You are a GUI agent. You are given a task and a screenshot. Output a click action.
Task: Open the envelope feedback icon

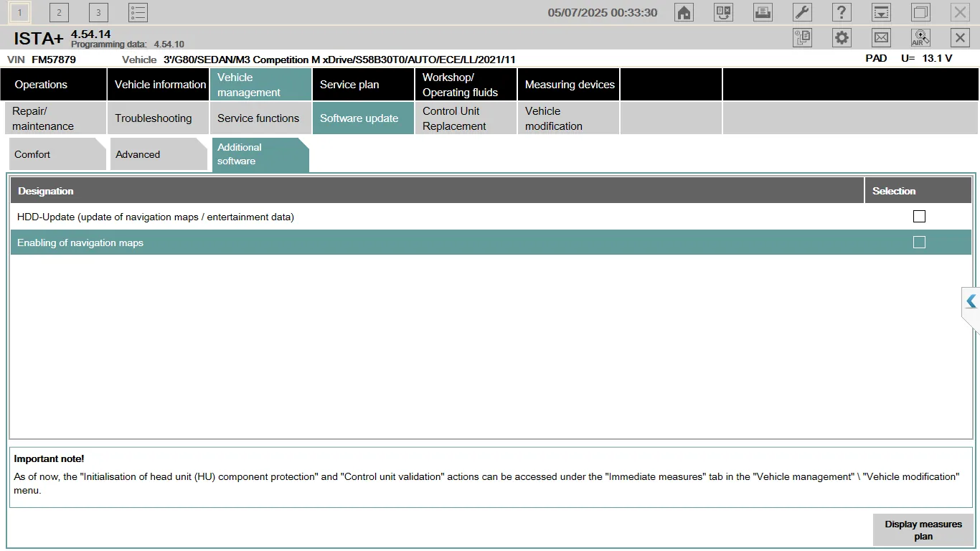pyautogui.click(x=881, y=38)
